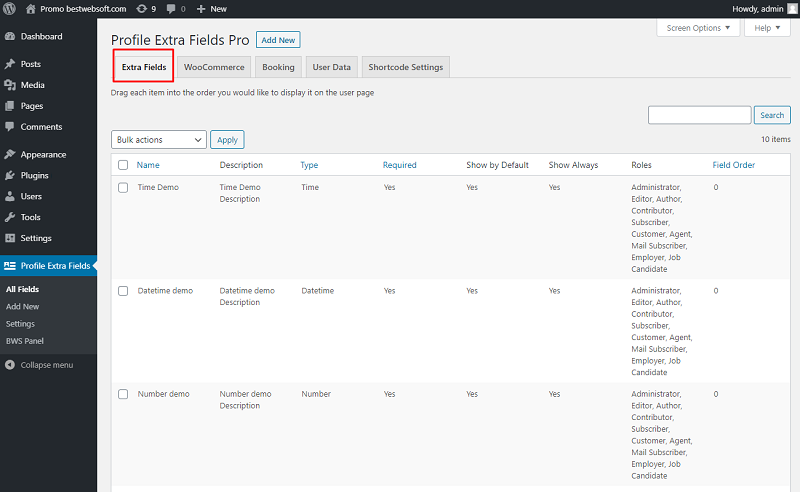This screenshot has width=800, height=492.
Task: Click the plus icon next to New
Action: (x=201, y=9)
